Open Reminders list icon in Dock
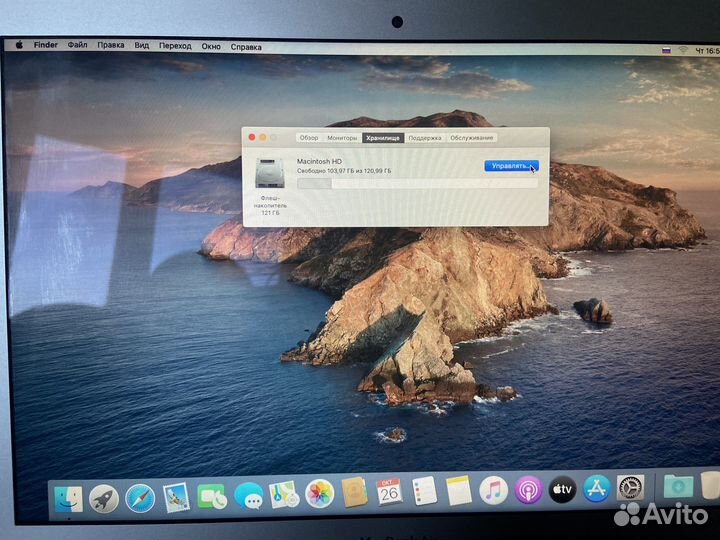This screenshot has width=720, height=540. click(424, 490)
